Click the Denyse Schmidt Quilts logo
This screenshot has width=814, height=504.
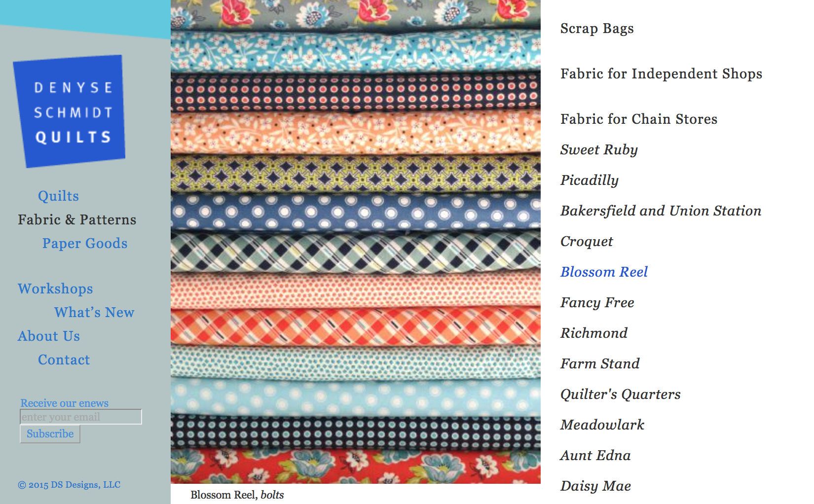pos(69,111)
